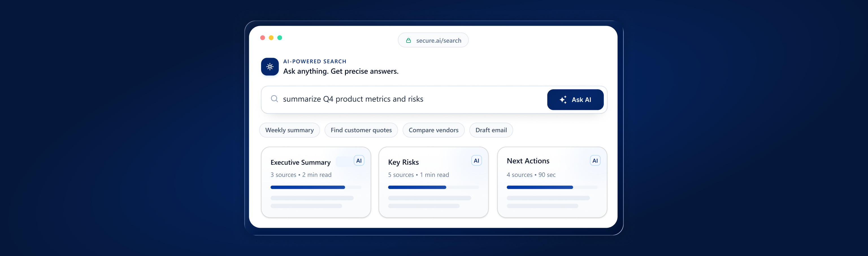The height and width of the screenshot is (256, 868).
Task: Pick the Compare vendors suggestion
Action: click(x=433, y=130)
